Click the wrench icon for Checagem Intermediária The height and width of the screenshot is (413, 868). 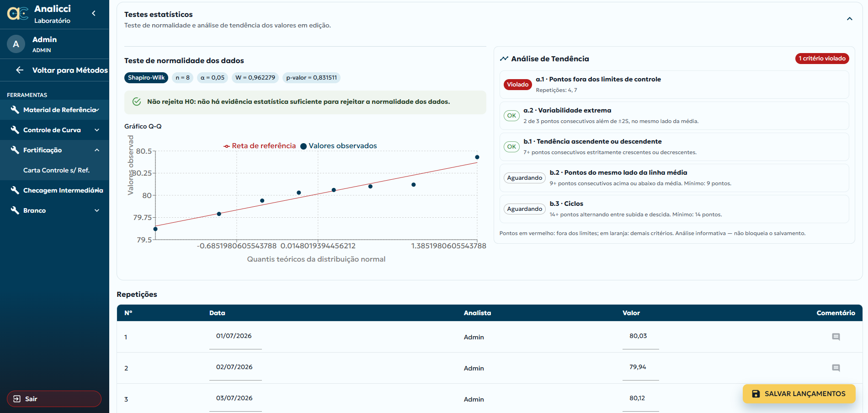15,190
